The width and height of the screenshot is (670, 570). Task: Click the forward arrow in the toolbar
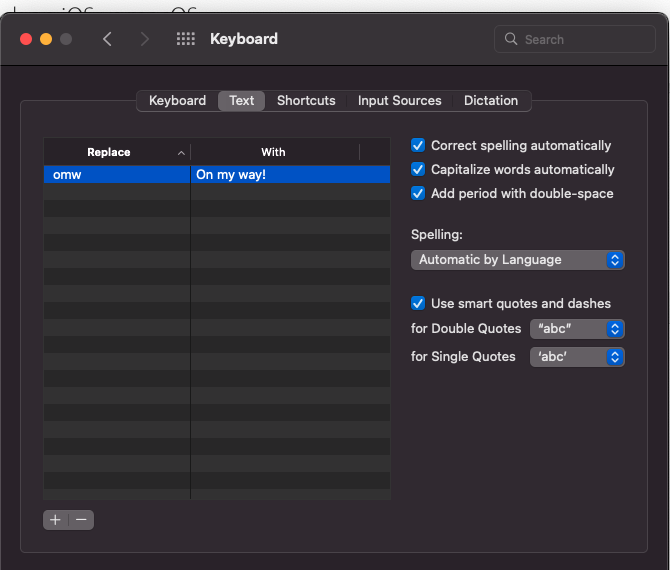point(145,39)
